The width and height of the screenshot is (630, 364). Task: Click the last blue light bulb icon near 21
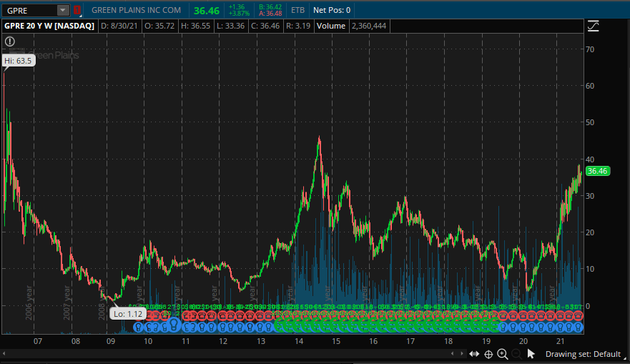[x=579, y=327]
